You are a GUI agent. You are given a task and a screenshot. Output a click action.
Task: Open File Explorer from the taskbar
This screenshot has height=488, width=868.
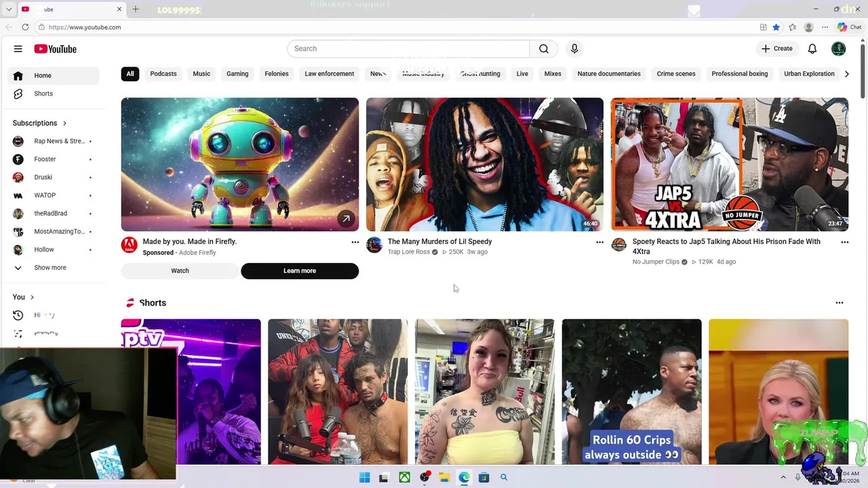444,478
